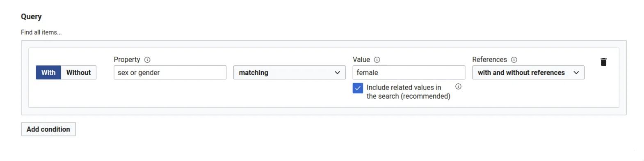Select the With toggle option
This screenshot has height=161, width=644.
point(48,73)
